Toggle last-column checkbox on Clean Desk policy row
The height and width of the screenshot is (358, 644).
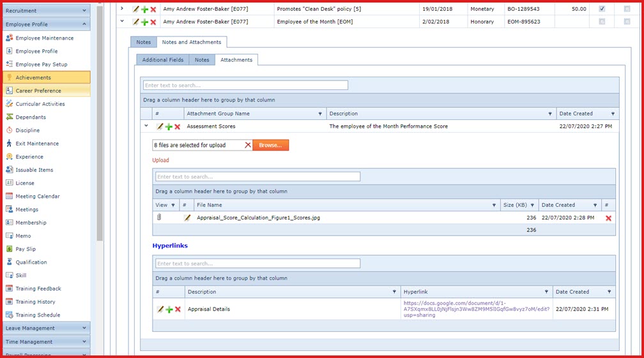click(626, 9)
